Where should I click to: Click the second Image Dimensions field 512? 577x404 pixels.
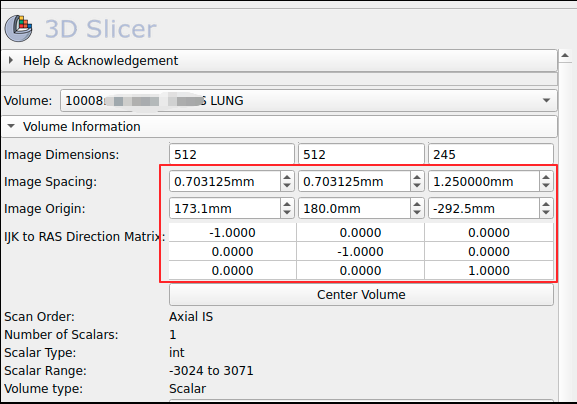click(x=361, y=154)
